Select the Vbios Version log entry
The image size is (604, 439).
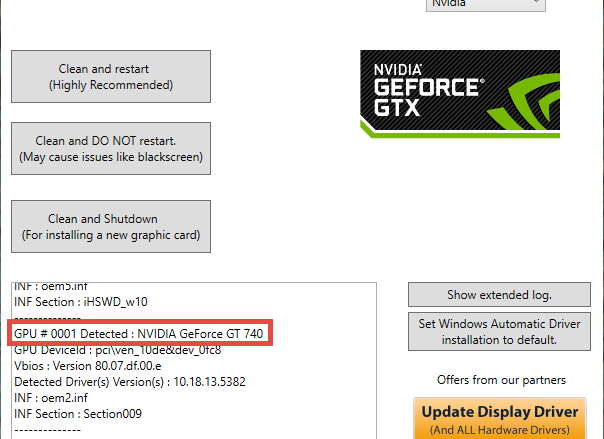coord(87,366)
